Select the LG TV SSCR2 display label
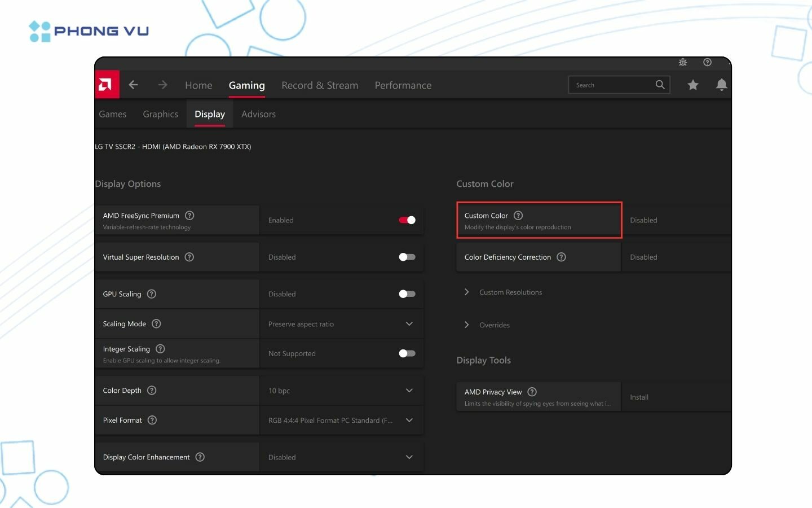 [x=173, y=146]
